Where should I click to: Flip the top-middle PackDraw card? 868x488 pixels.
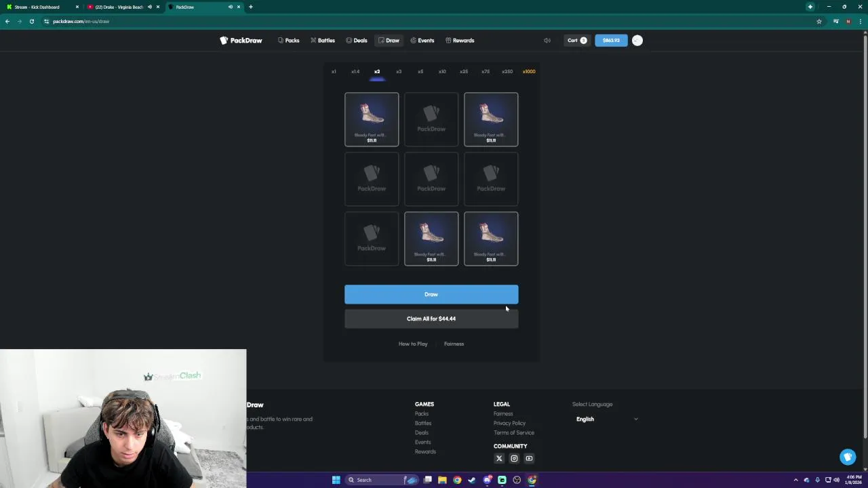click(x=431, y=119)
